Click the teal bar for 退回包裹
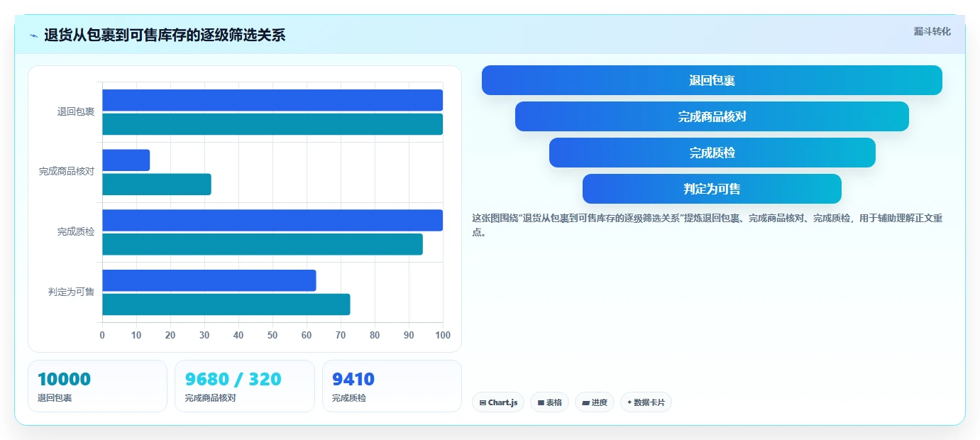 [x=272, y=124]
